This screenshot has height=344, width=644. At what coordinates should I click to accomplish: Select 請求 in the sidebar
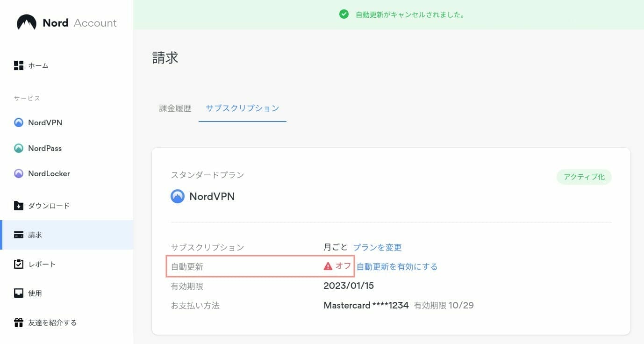66,235
